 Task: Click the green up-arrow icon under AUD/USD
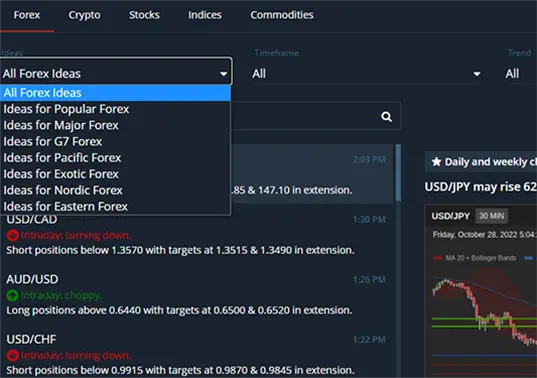tap(13, 295)
